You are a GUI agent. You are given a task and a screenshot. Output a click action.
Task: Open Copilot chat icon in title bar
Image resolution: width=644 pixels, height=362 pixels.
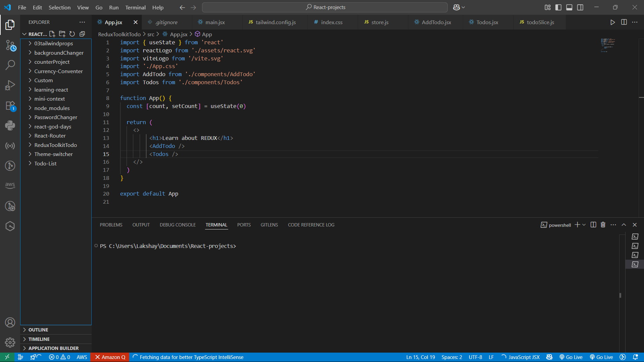(456, 7)
